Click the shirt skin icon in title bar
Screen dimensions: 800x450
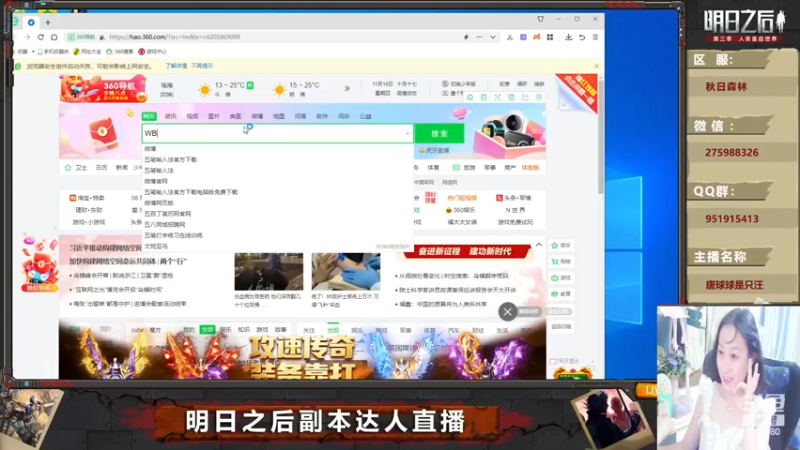540,19
